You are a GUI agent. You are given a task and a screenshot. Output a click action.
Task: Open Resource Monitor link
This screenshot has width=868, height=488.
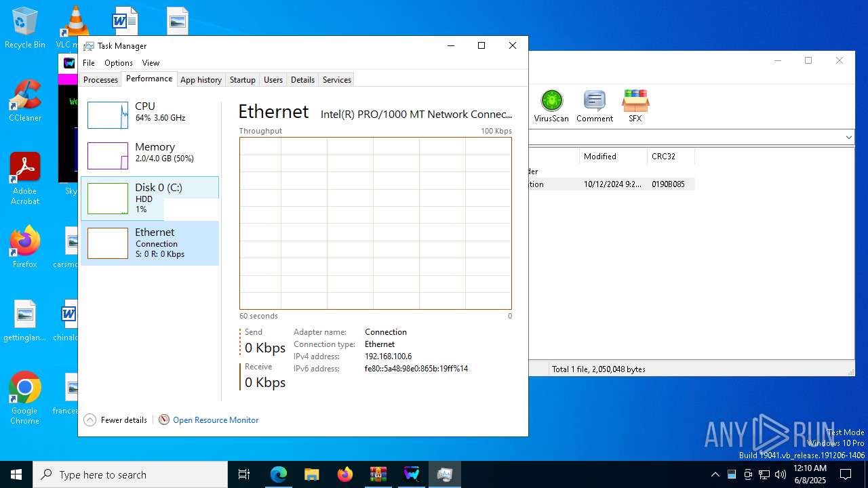tap(216, 420)
